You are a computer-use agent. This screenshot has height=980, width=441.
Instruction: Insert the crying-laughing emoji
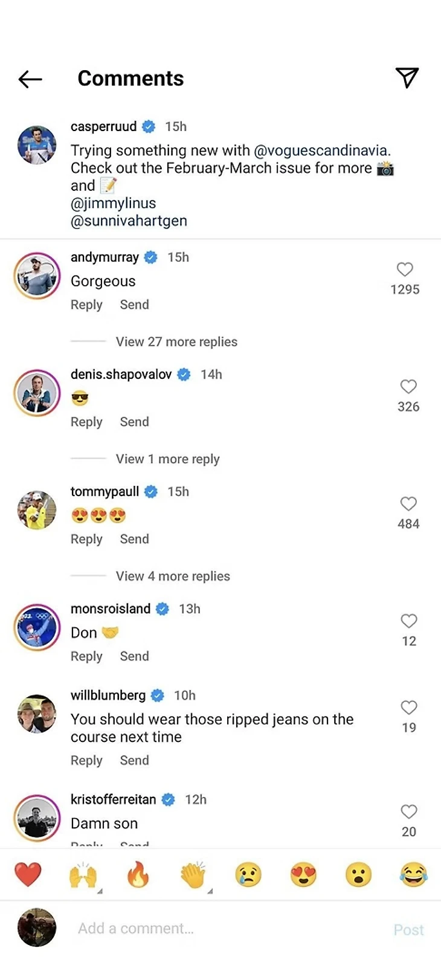pos(413,874)
